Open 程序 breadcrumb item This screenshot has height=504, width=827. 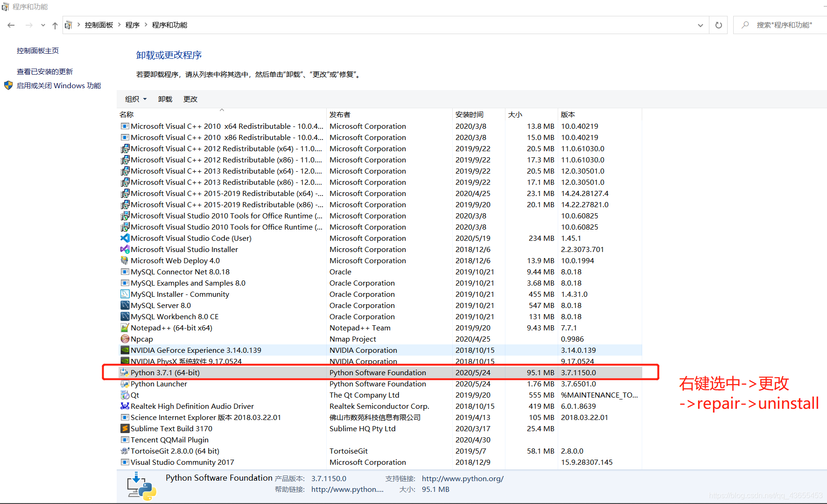click(x=133, y=25)
